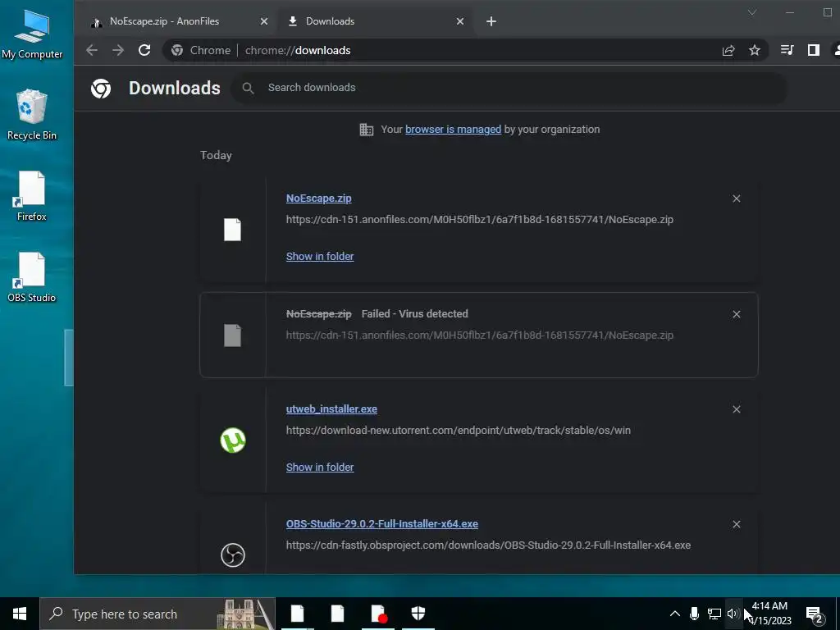This screenshot has height=630, width=840.
Task: Open the volume speaker tray icon
Action: 733,614
